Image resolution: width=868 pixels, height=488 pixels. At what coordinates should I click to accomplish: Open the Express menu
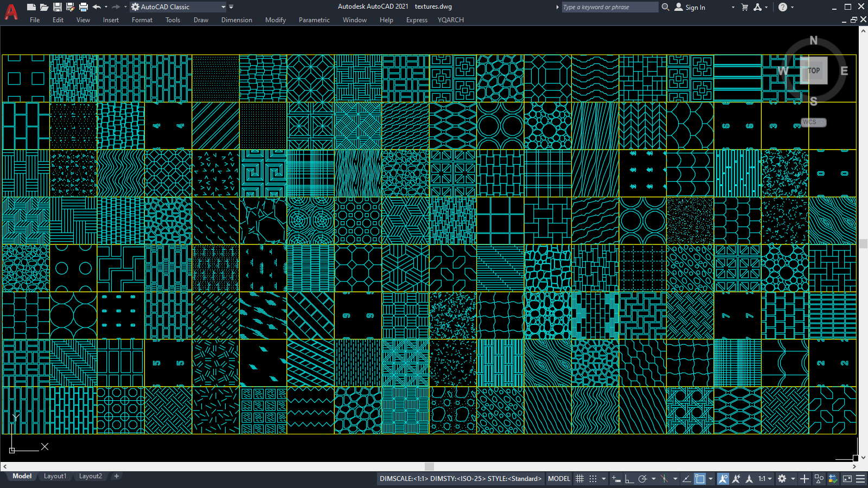(x=417, y=20)
